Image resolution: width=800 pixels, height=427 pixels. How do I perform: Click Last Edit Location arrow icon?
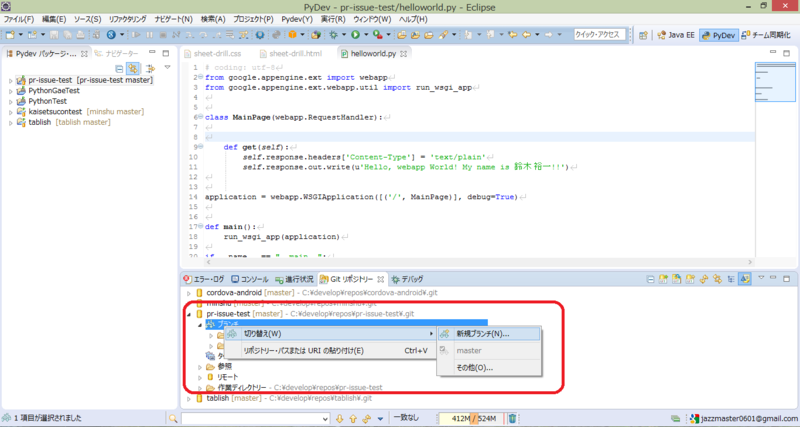coord(513,35)
